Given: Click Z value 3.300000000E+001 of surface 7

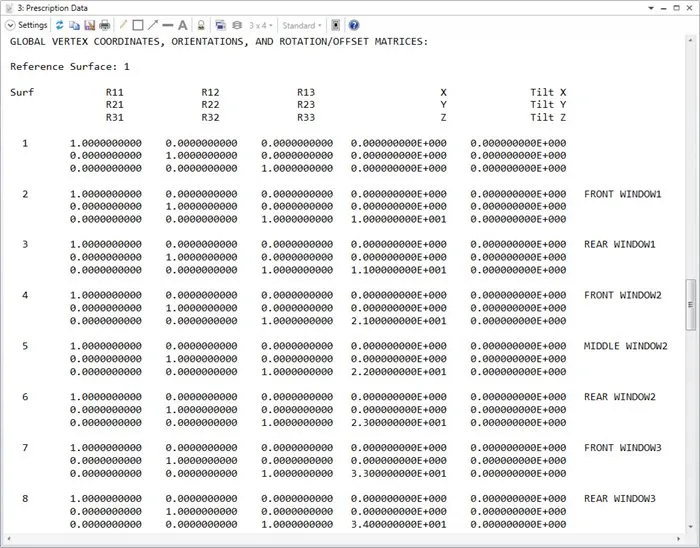Looking at the screenshot, I should coord(398,473).
